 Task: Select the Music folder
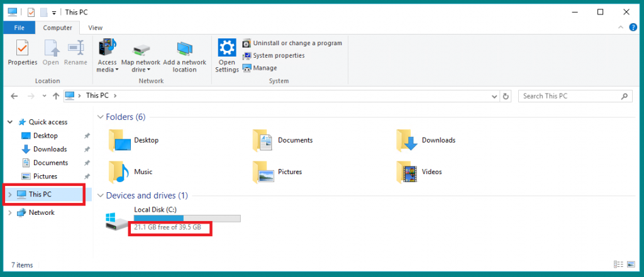point(131,171)
